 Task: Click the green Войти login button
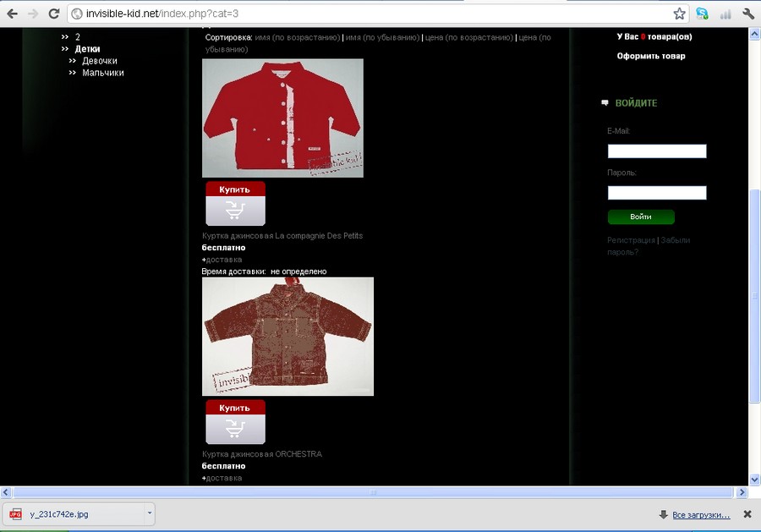641,217
